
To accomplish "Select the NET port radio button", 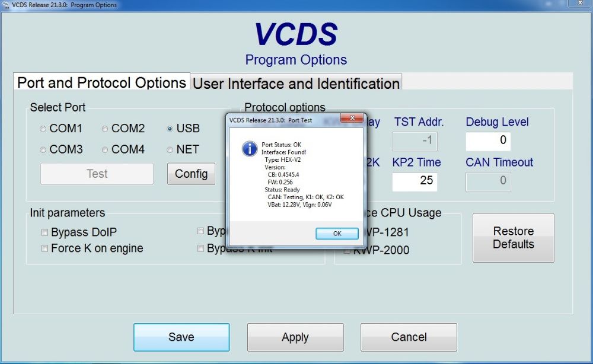I will pyautogui.click(x=170, y=149).
